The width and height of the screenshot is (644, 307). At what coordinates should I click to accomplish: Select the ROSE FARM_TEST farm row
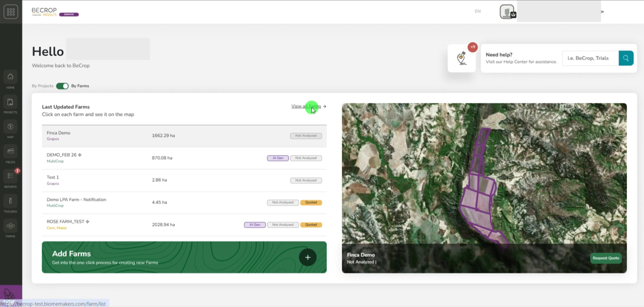tap(184, 225)
